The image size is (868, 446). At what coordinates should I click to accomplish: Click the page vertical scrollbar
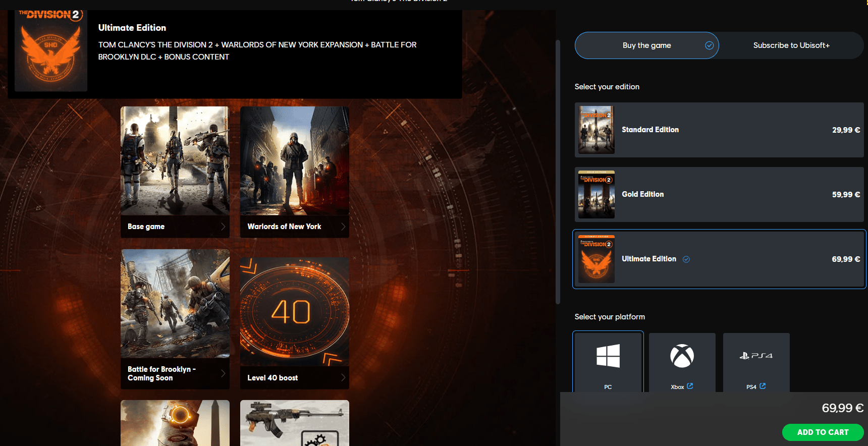coord(558,172)
